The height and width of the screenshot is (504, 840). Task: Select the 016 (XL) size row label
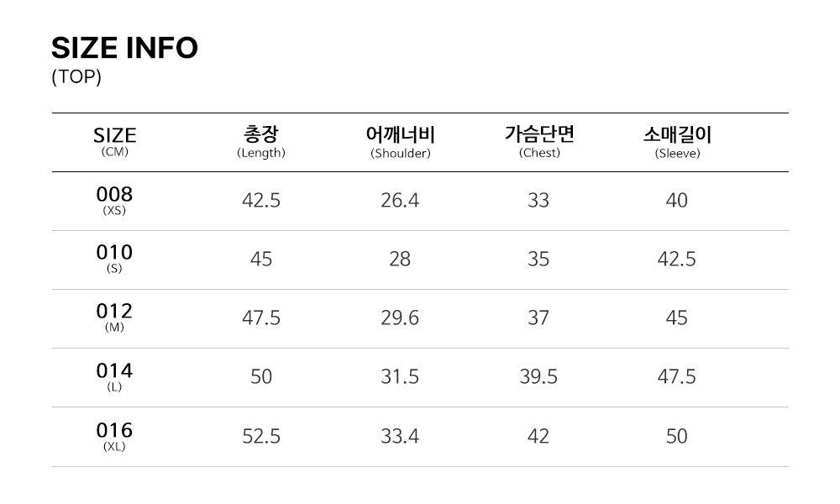pos(114,436)
